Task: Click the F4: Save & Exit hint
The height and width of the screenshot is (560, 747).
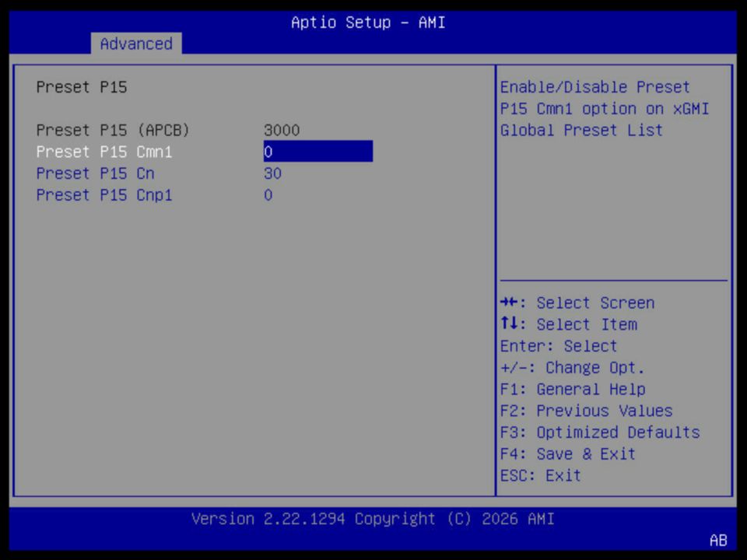Action: tap(568, 453)
